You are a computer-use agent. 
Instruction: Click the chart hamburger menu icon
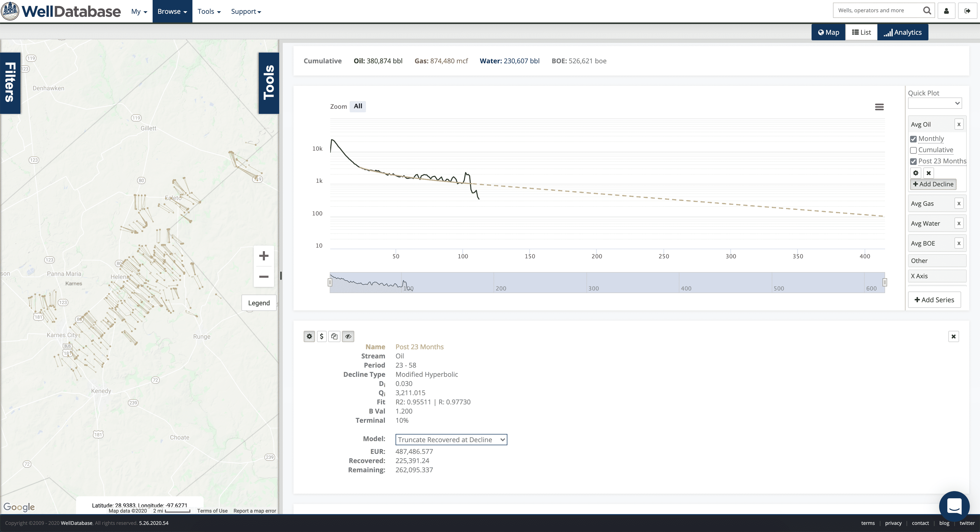coord(879,107)
